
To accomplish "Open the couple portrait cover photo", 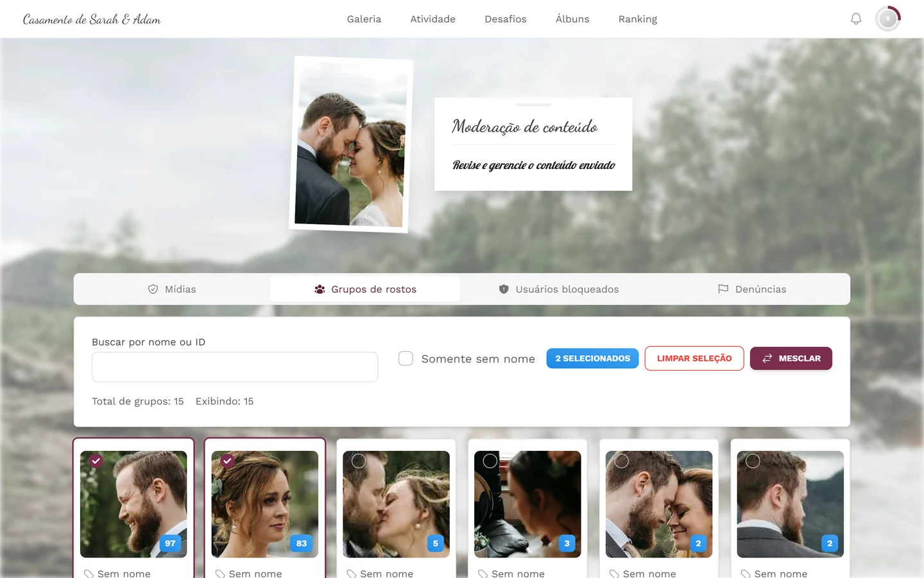I will tap(351, 144).
